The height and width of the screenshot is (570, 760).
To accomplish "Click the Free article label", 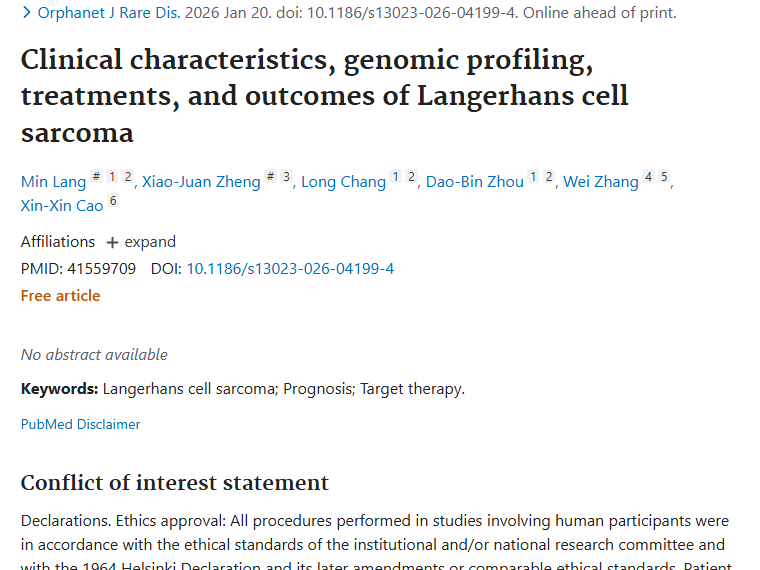I will 60,296.
